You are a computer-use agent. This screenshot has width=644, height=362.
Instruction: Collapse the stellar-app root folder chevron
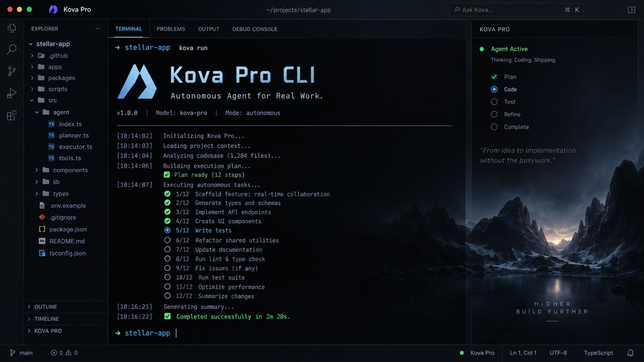pos(31,44)
